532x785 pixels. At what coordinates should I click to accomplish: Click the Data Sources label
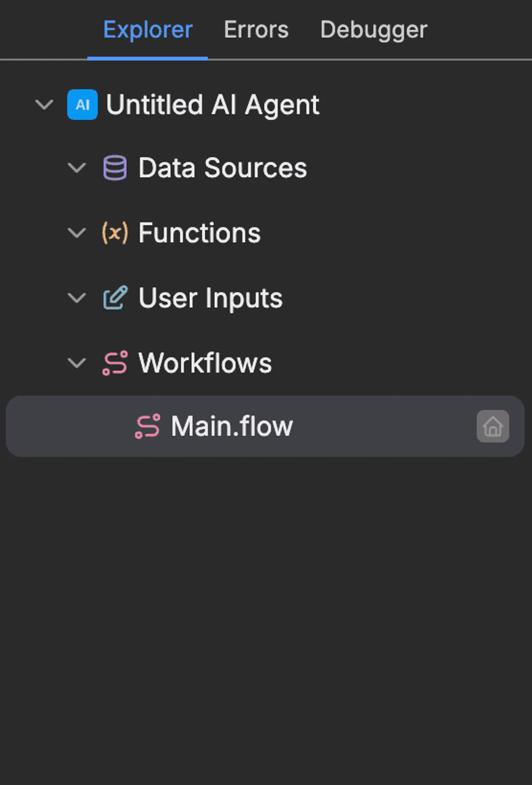[223, 168]
